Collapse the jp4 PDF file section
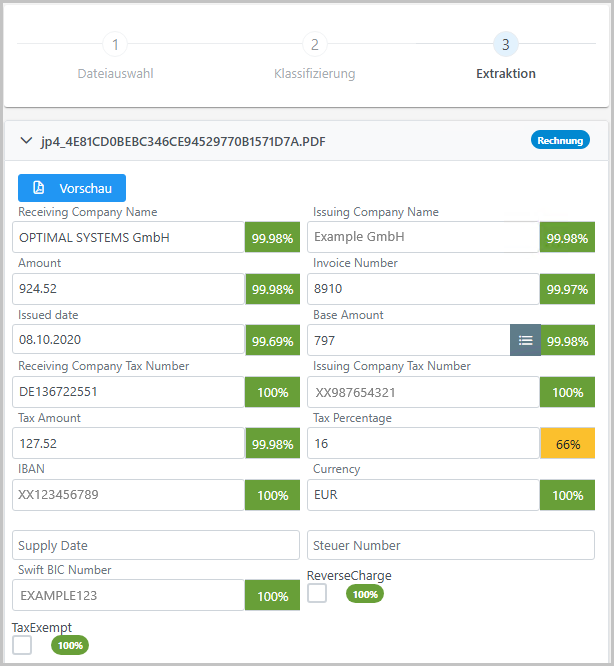 click(x=26, y=141)
